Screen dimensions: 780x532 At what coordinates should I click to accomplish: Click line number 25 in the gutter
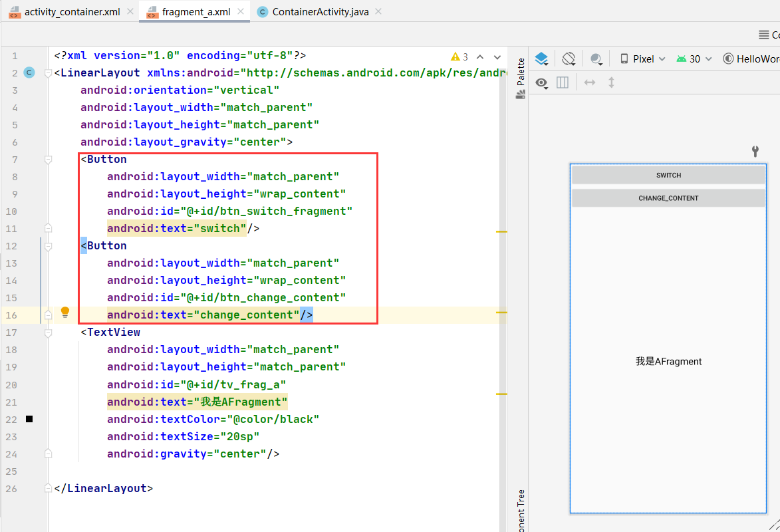[x=11, y=471]
